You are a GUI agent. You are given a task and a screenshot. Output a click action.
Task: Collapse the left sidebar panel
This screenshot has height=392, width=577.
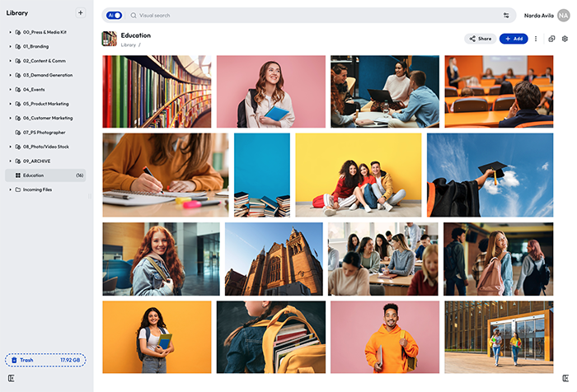12,378
